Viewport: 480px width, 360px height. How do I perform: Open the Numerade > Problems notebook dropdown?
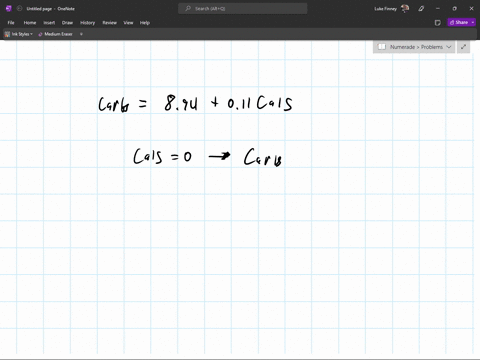414,47
